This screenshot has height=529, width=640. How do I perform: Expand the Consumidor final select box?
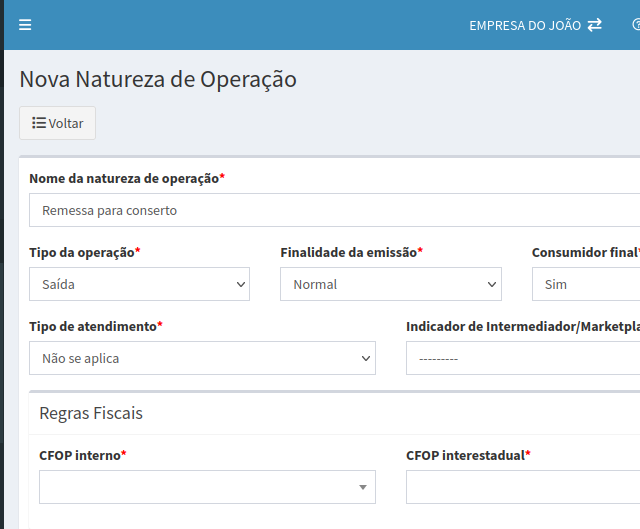[586, 284]
